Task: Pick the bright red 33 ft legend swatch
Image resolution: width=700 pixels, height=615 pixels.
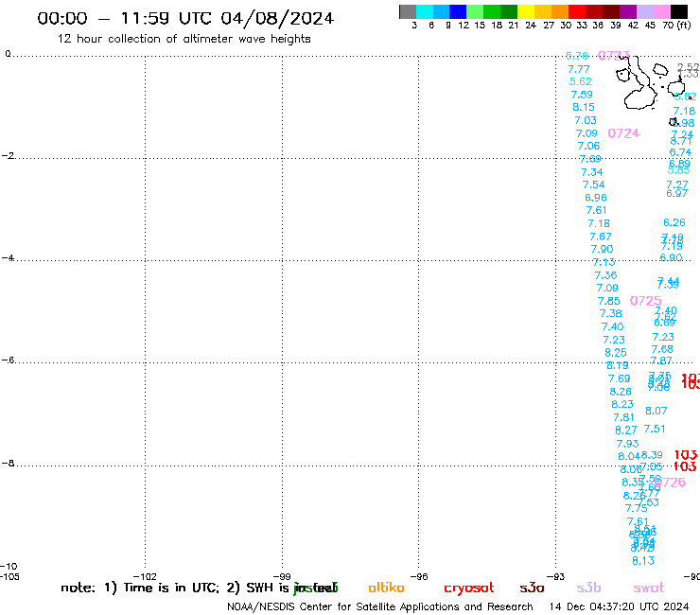Action: pyautogui.click(x=577, y=11)
